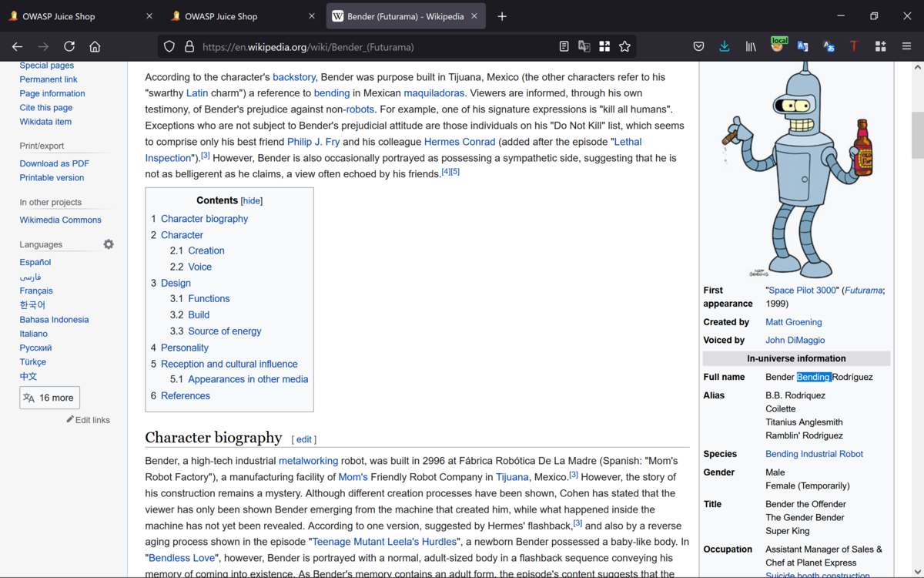Viewport: 924px width, 578px height.
Task: Jump to Character biography in contents
Action: point(204,219)
